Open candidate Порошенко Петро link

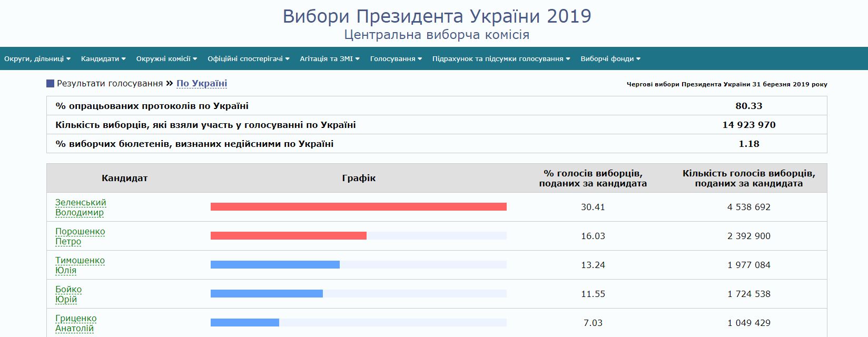(x=80, y=236)
